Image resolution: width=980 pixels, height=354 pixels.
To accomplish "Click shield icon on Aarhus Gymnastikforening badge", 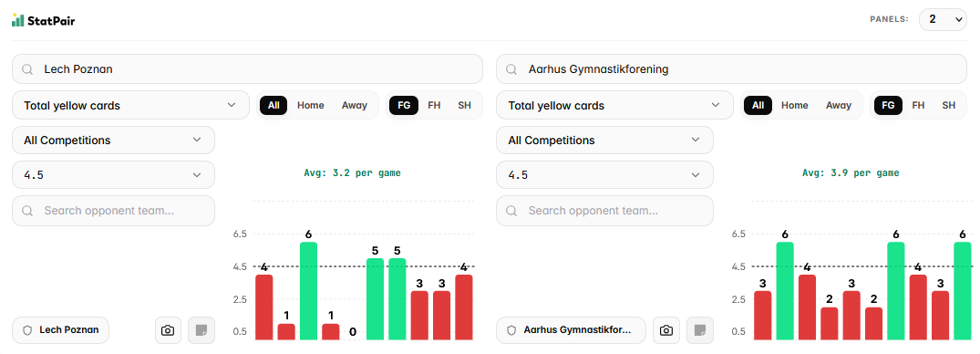I will (x=511, y=330).
